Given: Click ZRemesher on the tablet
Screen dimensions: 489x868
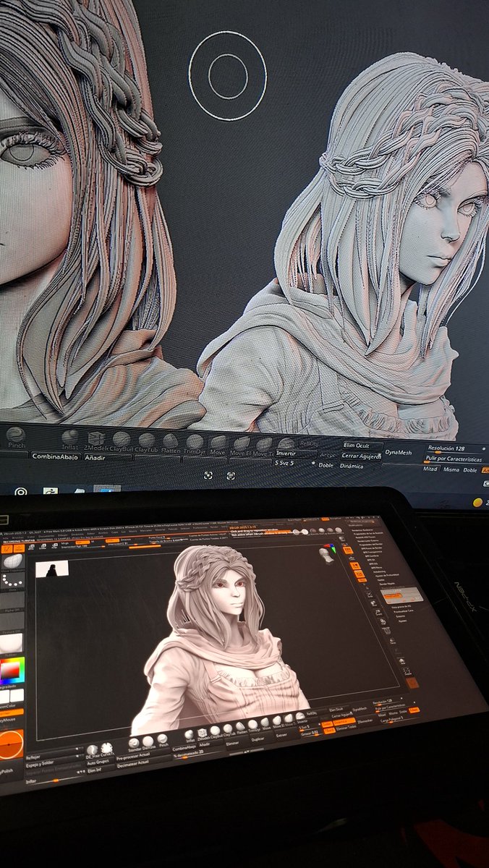Looking at the screenshot, I should (365, 720).
